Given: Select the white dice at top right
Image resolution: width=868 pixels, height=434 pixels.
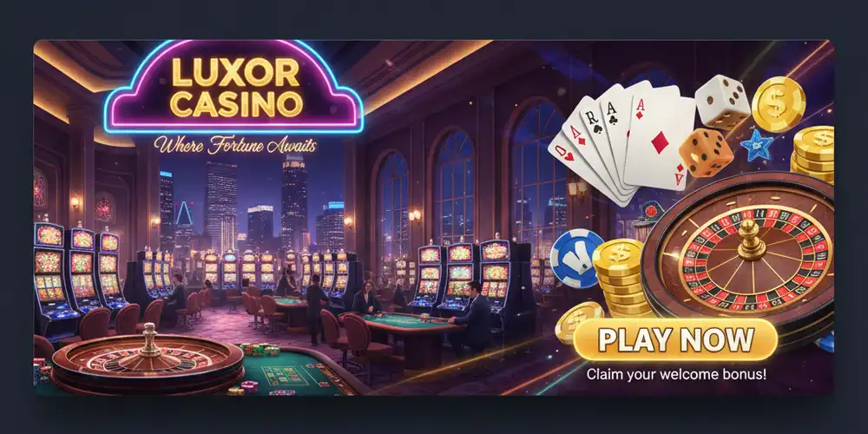Looking at the screenshot, I should (x=722, y=102).
